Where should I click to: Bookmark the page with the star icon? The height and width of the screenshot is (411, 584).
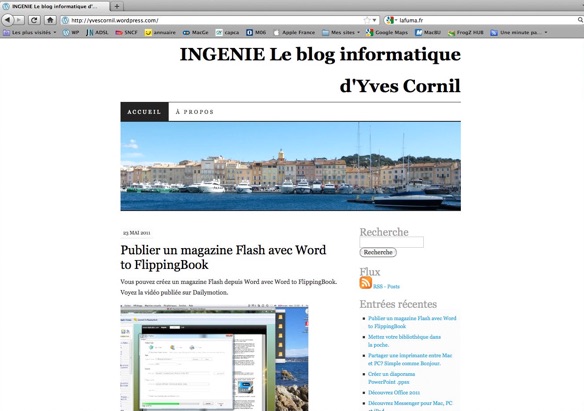pyautogui.click(x=367, y=20)
